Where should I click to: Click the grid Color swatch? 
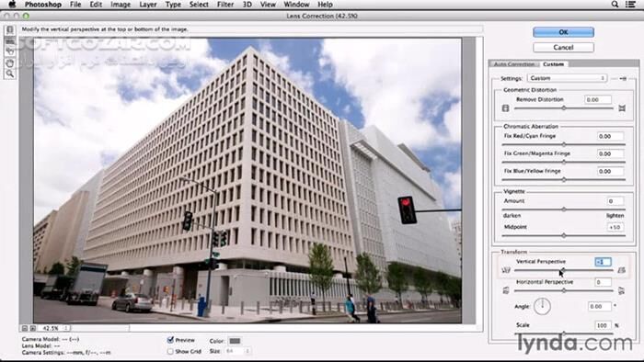[235, 341]
